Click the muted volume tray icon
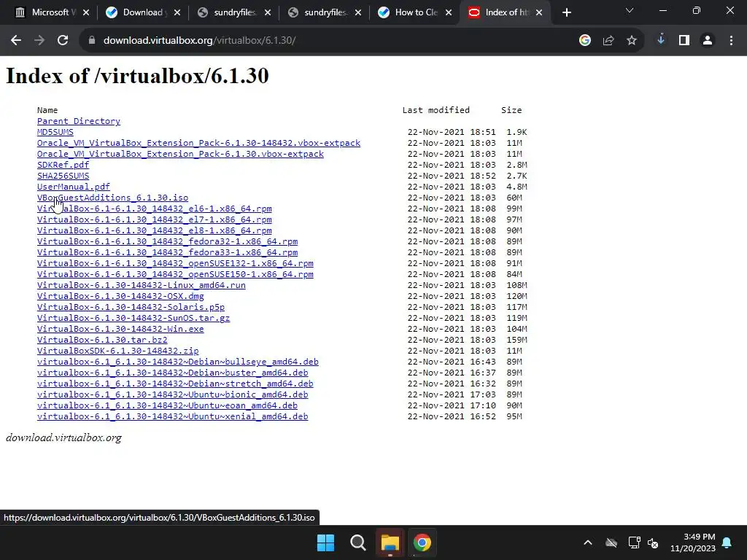 tap(653, 542)
